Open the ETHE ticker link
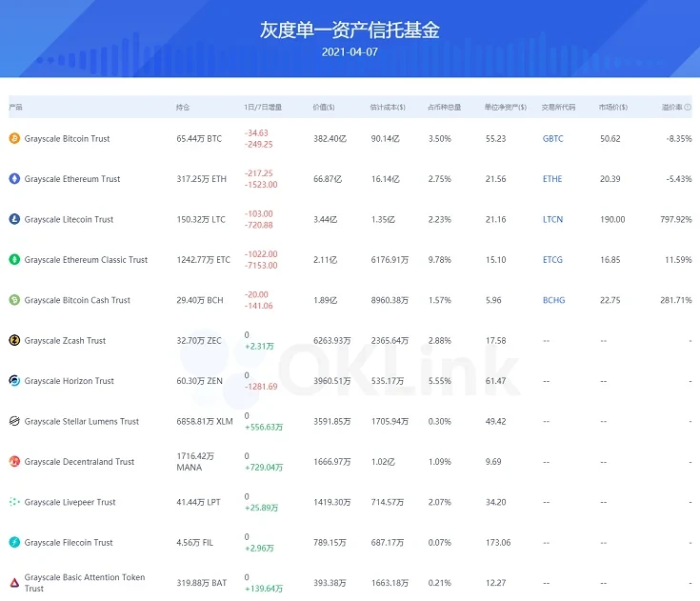The height and width of the screenshot is (601, 700). point(552,179)
